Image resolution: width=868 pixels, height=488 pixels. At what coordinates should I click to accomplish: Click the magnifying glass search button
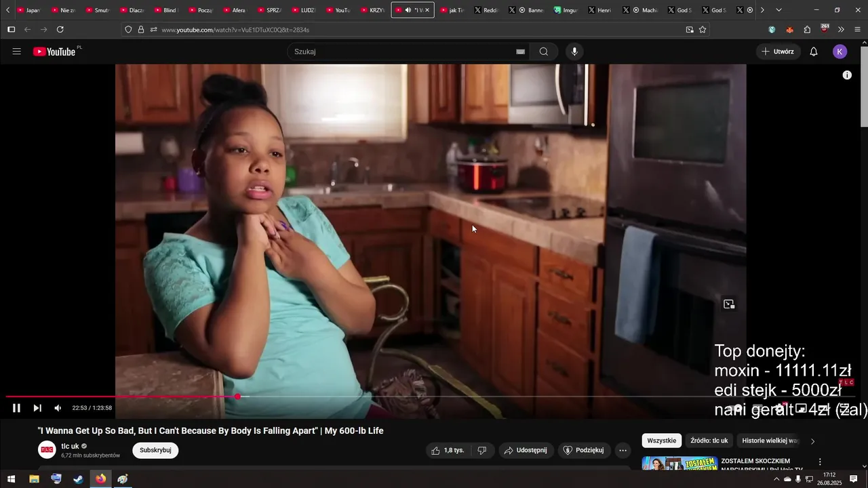tap(544, 52)
